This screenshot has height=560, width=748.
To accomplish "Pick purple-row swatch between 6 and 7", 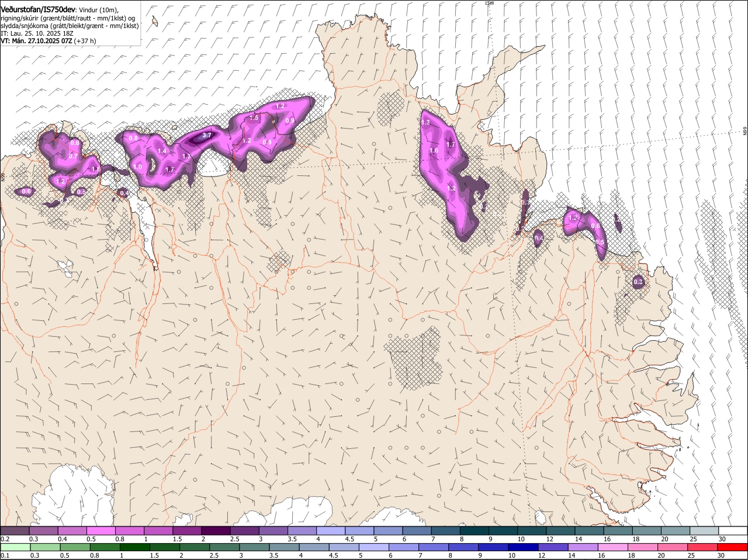I will (417, 531).
